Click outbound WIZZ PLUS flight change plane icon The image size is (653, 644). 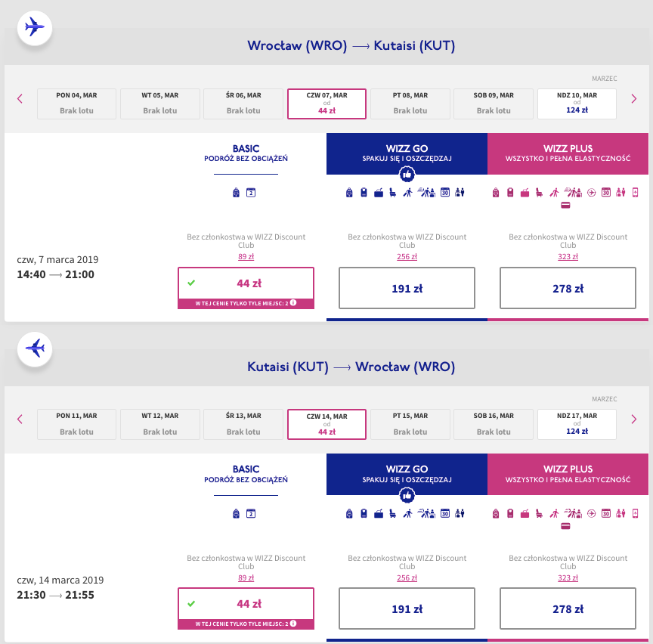[x=591, y=193]
